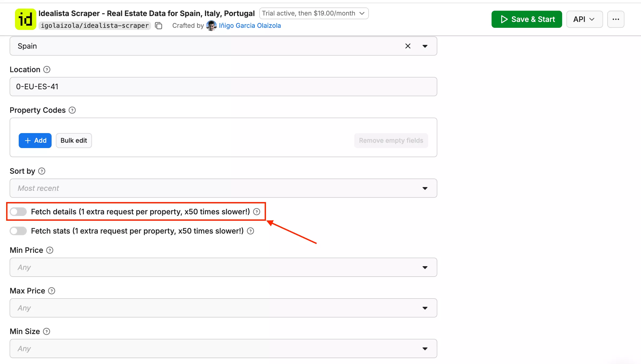Show help for Min Size

click(47, 331)
